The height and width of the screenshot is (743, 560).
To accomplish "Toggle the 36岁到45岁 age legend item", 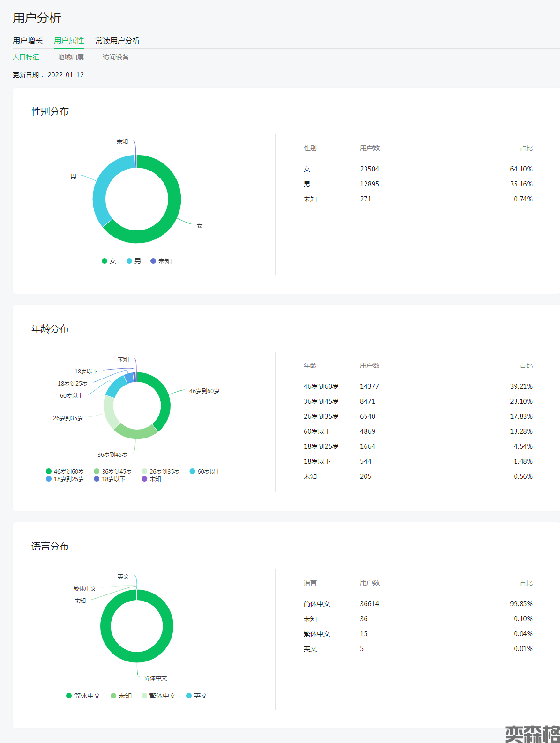I will pyautogui.click(x=113, y=471).
